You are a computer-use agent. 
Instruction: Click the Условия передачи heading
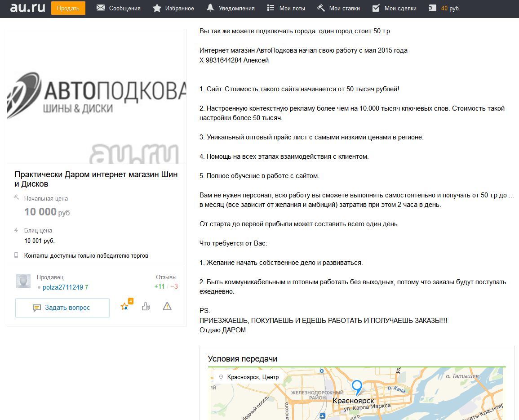pos(243,359)
